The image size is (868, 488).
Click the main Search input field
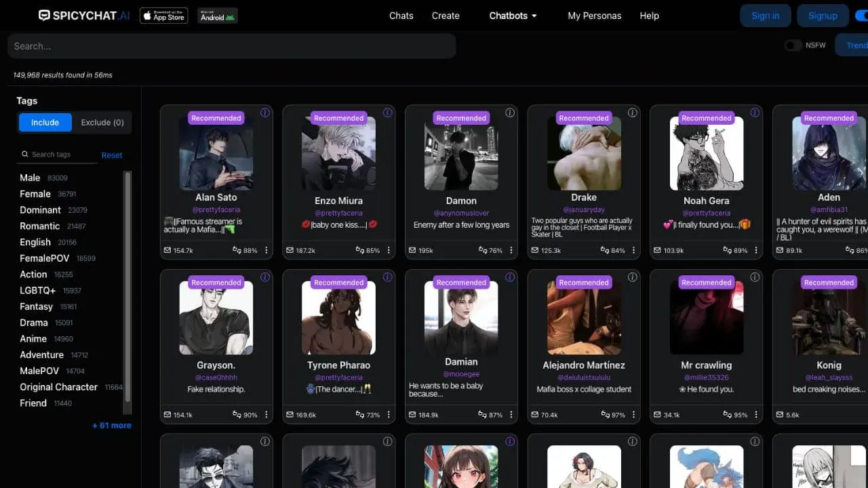tap(231, 46)
